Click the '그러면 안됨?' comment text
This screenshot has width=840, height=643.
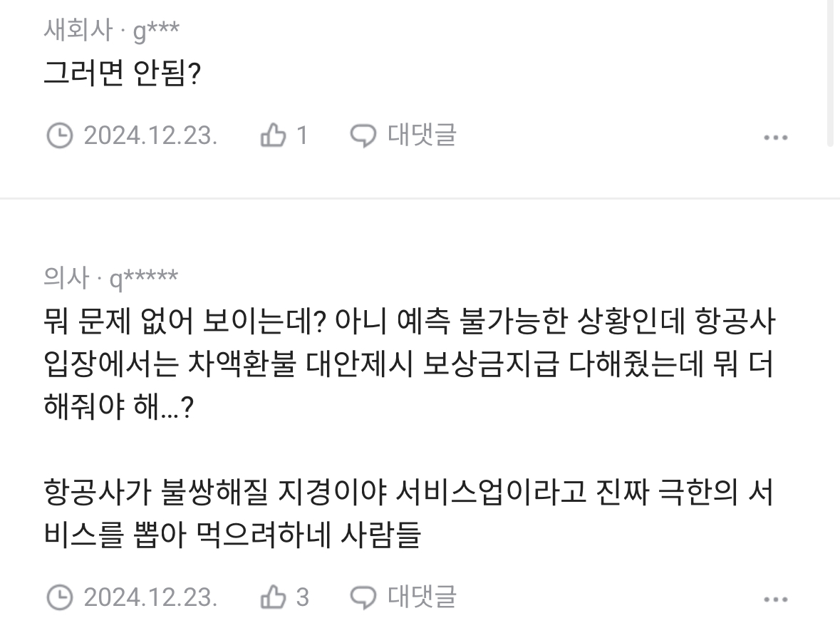pos(122,73)
